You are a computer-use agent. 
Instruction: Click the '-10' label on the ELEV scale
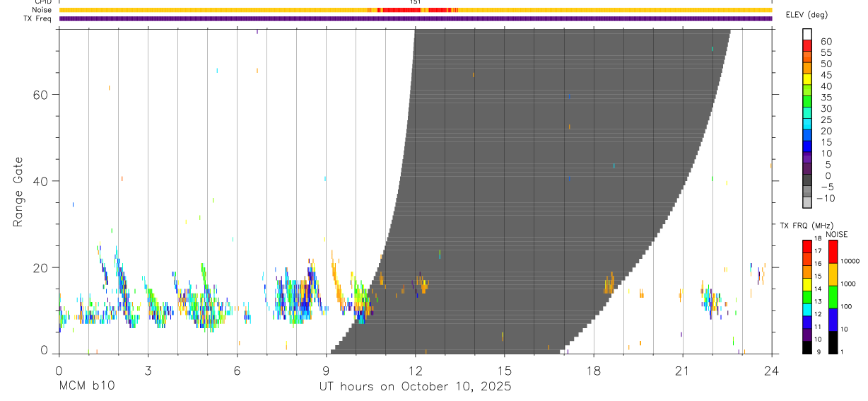click(825, 198)
